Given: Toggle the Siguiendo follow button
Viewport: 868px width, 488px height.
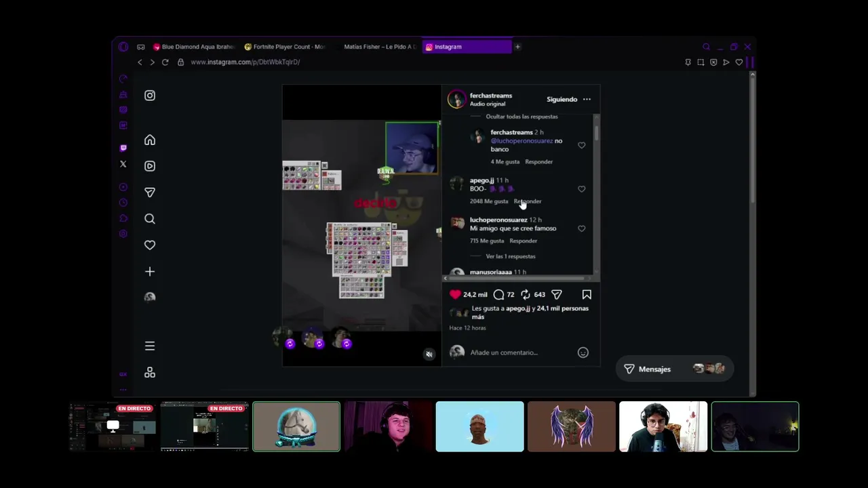Looking at the screenshot, I should (x=562, y=100).
